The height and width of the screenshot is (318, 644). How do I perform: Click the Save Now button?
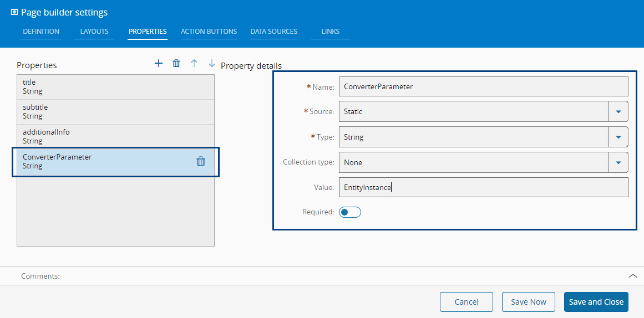tap(529, 302)
